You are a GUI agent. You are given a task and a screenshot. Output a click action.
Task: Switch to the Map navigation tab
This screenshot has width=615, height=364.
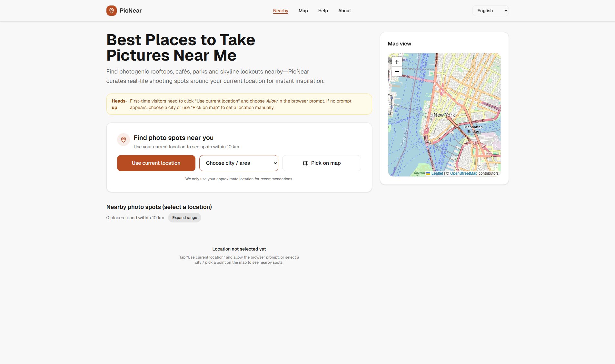[x=303, y=11]
